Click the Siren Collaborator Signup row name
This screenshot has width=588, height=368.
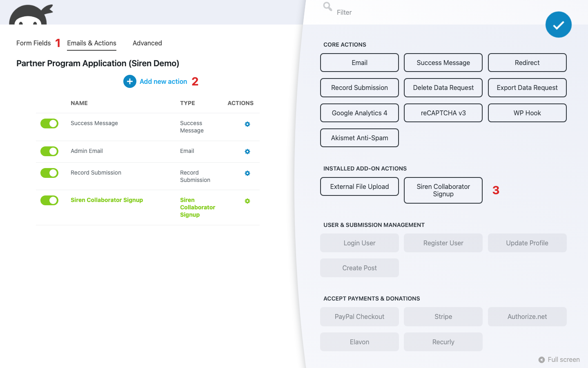click(x=107, y=200)
